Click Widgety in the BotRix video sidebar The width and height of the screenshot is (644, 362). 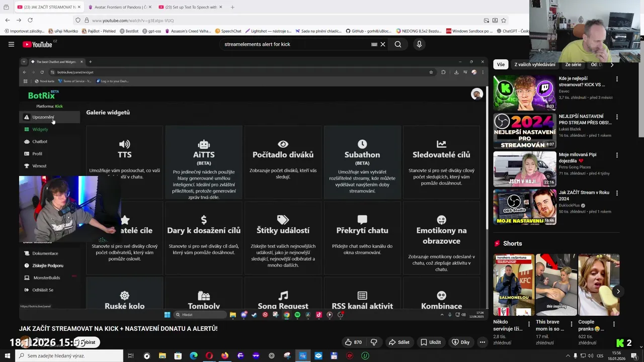[40, 129]
